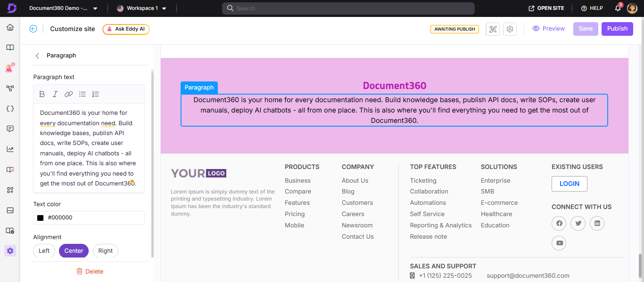Open the Documentation book icon in sidebar
The image size is (644, 282).
10,48
